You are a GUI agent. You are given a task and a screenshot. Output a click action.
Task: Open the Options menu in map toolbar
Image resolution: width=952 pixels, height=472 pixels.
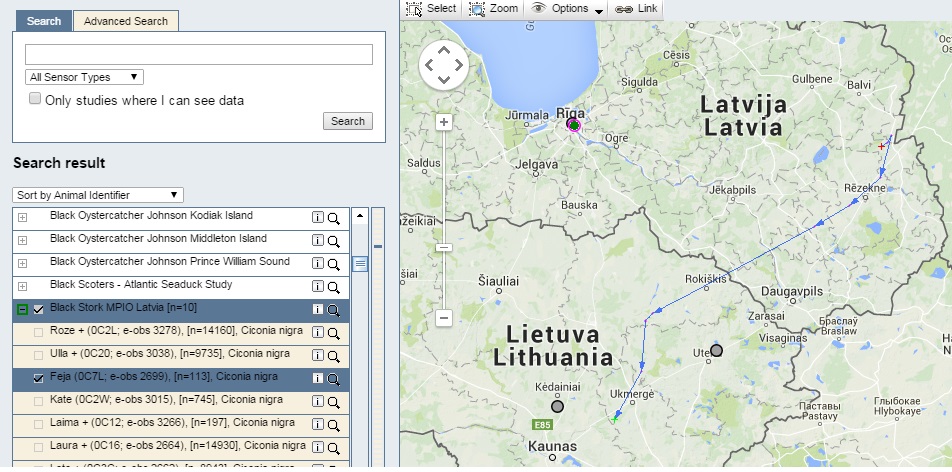tap(569, 8)
